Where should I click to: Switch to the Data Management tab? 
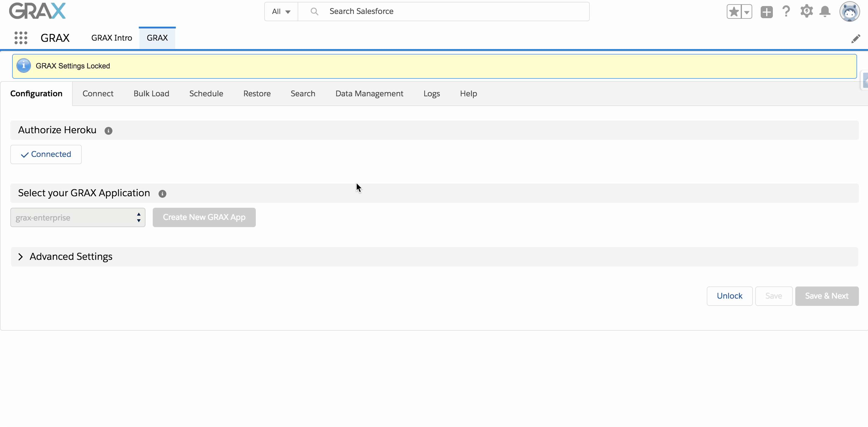(x=369, y=94)
